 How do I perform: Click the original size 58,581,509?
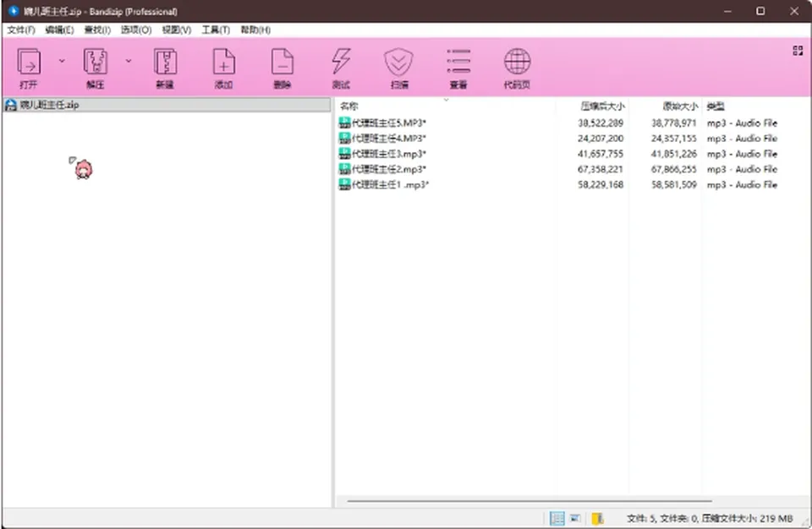[674, 184]
